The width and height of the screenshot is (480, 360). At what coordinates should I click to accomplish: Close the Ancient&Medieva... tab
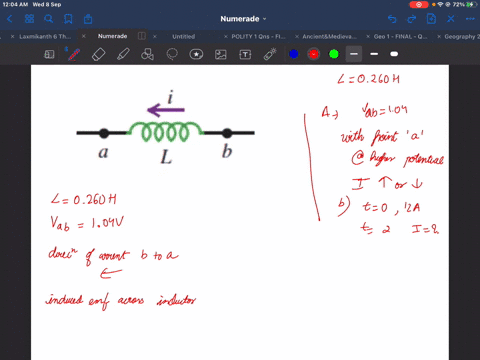pyautogui.click(x=297, y=36)
